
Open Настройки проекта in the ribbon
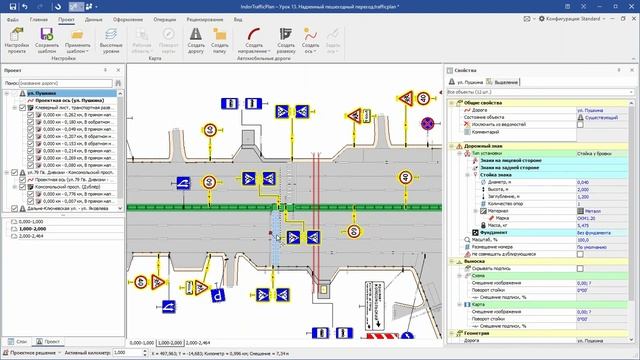(17, 40)
